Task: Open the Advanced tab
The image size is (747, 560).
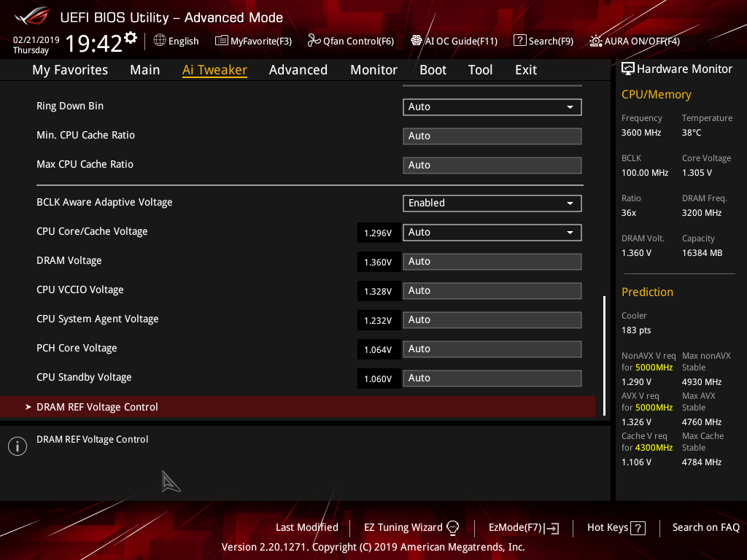Action: (298, 70)
